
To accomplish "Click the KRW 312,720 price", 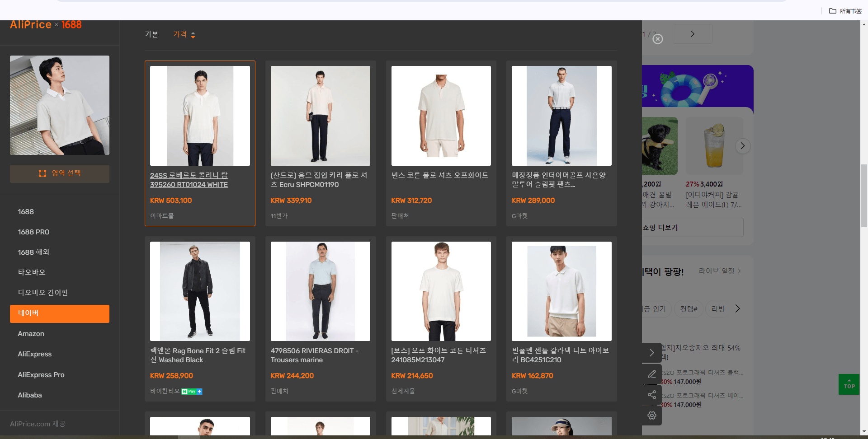I will coord(411,201).
